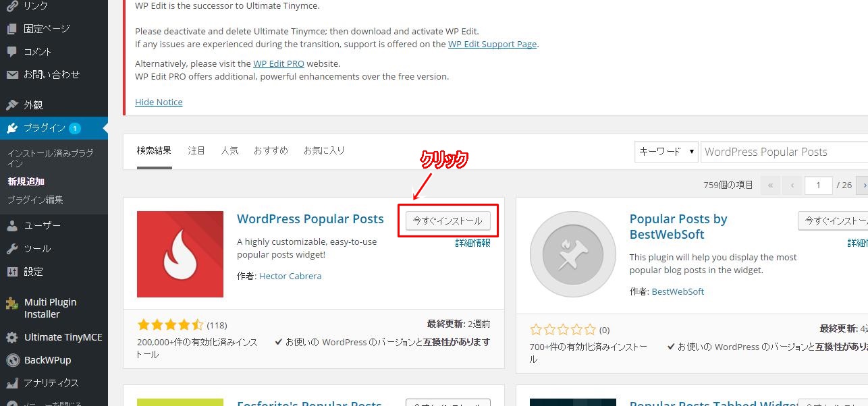Open the アナリティクス menu label
This screenshot has width=868, height=406.
point(51,383)
